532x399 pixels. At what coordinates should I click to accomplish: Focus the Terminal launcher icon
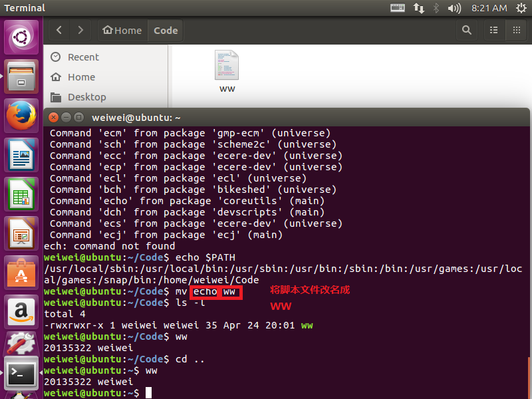(21, 373)
